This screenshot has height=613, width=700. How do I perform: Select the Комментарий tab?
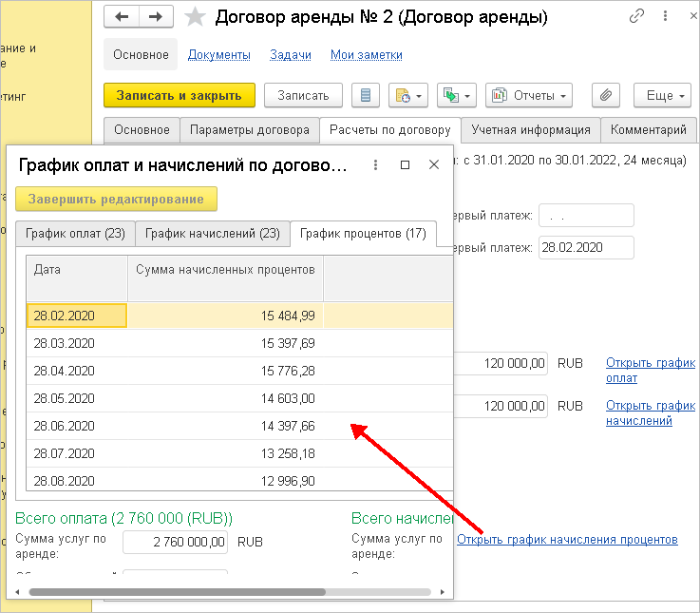[x=648, y=130]
